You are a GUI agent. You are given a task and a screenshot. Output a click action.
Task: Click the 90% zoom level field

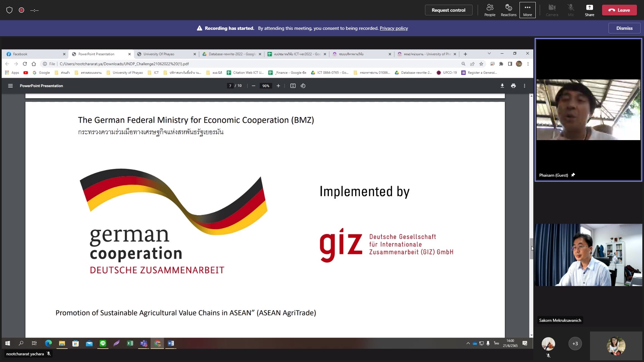pyautogui.click(x=266, y=86)
